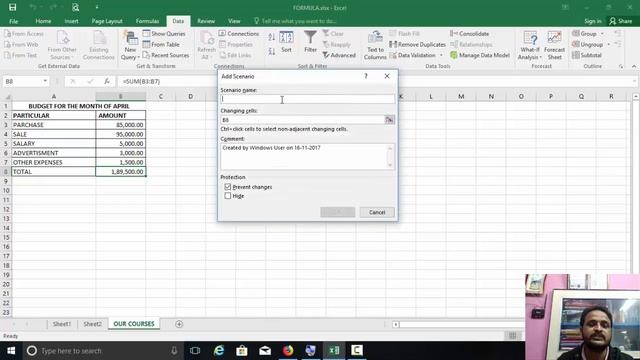Screen dimensions: 640x360
Task: Expand the Ungroup dropdown arrow
Action: pyautogui.click(x=609, y=44)
